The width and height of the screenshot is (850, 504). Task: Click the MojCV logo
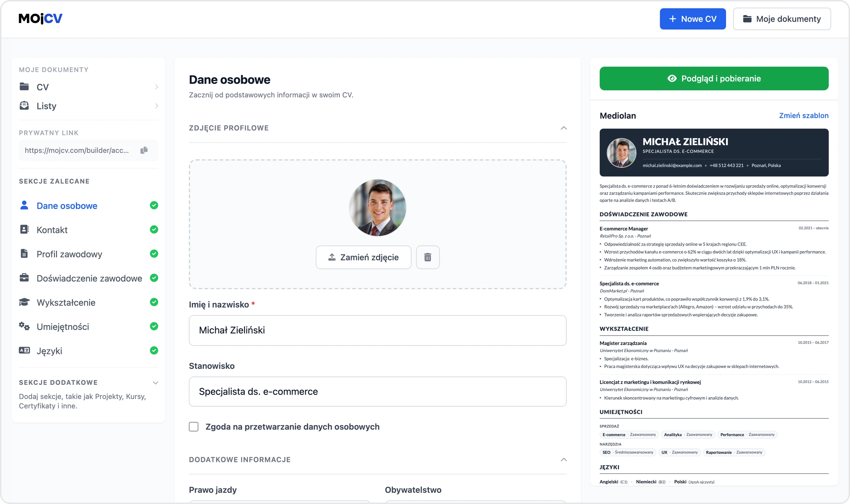point(40,18)
